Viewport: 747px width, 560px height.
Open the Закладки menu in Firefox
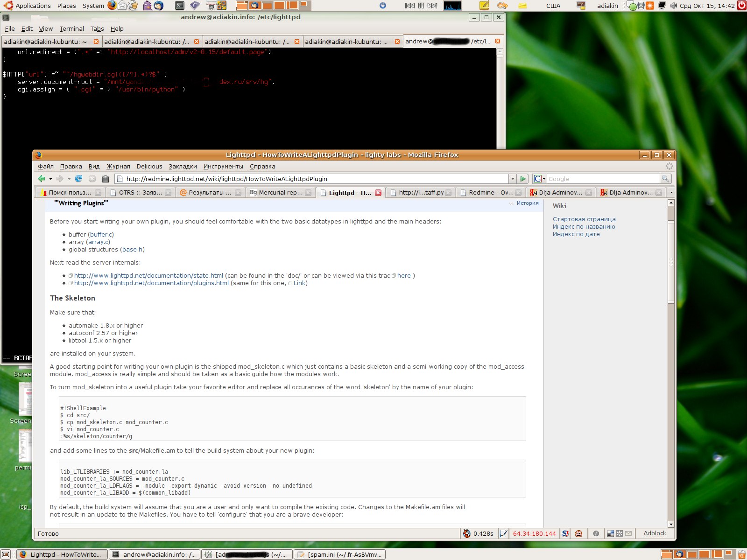point(183,166)
